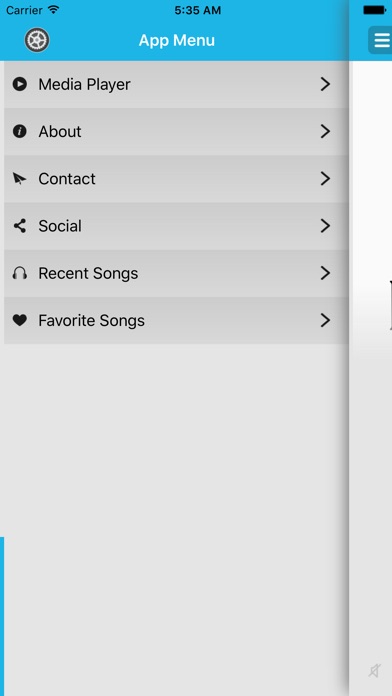Toggle the mute speaker icon
This screenshot has width=392, height=696.
tap(375, 670)
